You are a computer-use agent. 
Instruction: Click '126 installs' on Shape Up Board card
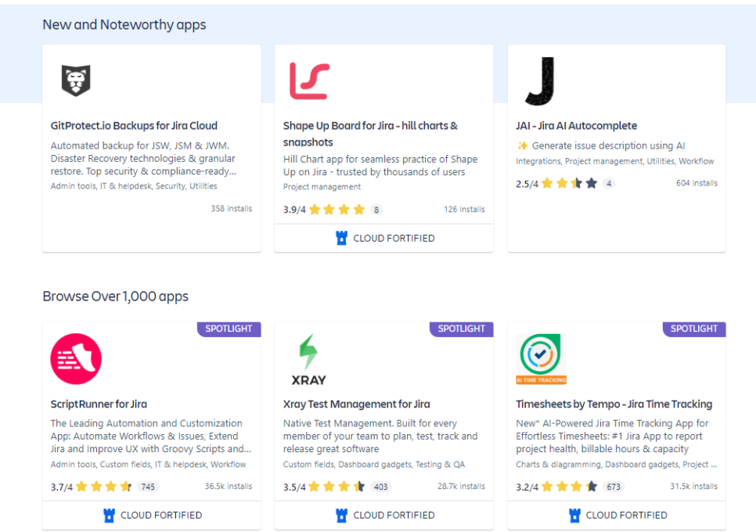464,210
